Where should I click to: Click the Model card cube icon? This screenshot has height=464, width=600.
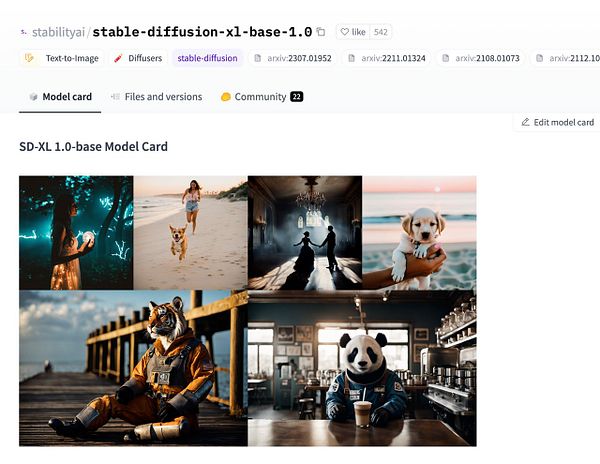pyautogui.click(x=34, y=97)
